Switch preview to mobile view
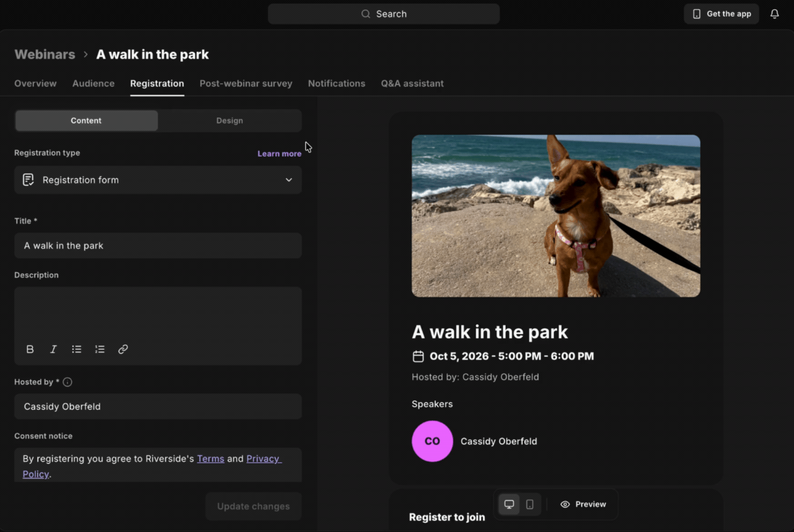This screenshot has height=532, width=794. (x=530, y=505)
